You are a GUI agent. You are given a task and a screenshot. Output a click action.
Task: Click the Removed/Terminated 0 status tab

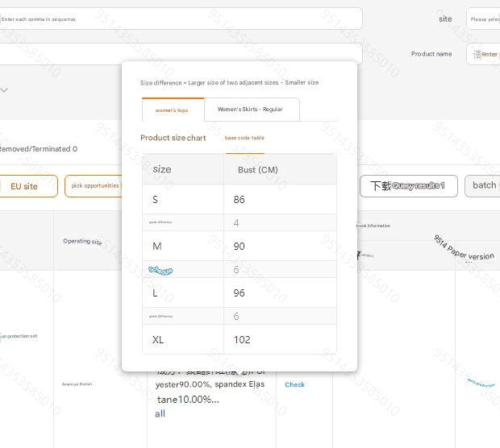pyautogui.click(x=38, y=149)
